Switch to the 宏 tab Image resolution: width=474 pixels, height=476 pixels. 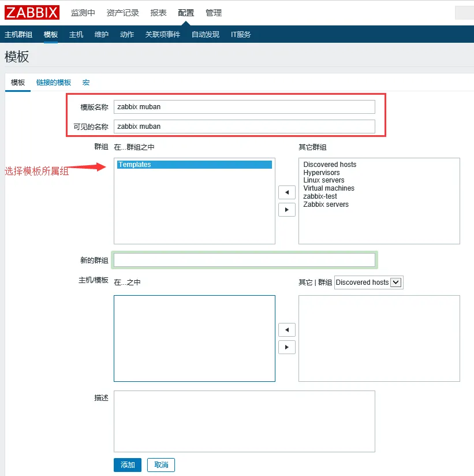[x=86, y=83]
